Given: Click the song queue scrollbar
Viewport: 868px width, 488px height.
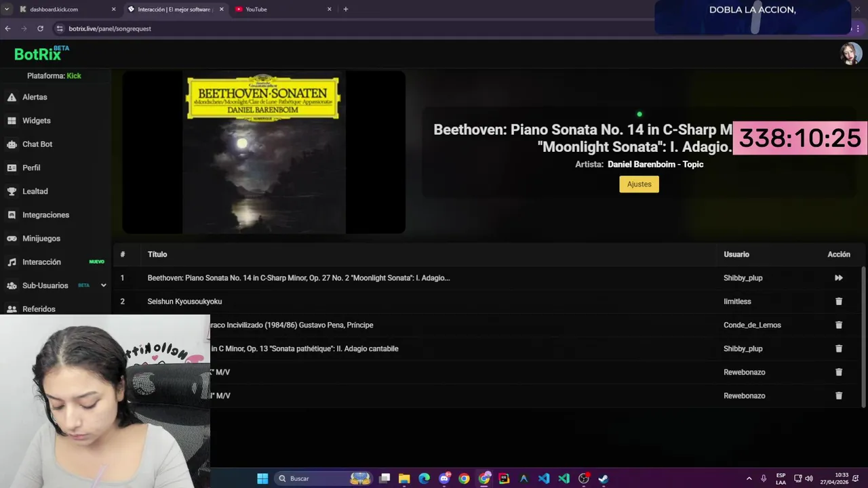Looking at the screenshot, I should [x=863, y=337].
